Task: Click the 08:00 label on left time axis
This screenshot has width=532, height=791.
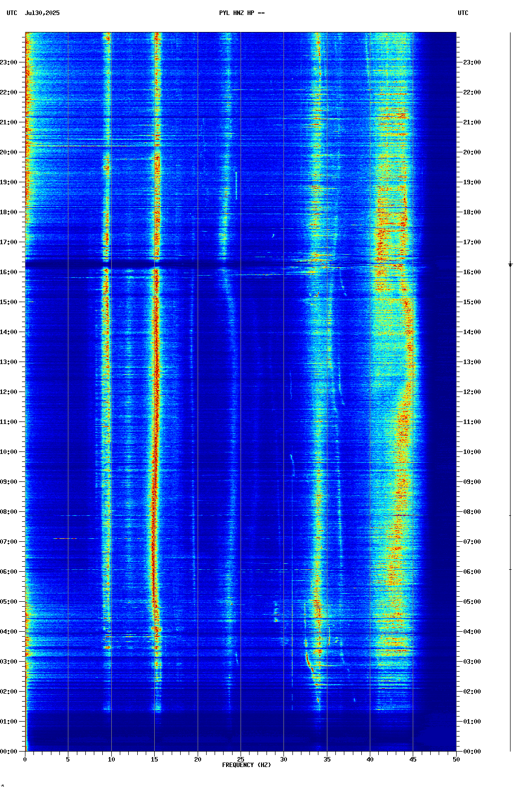Action: coord(8,512)
